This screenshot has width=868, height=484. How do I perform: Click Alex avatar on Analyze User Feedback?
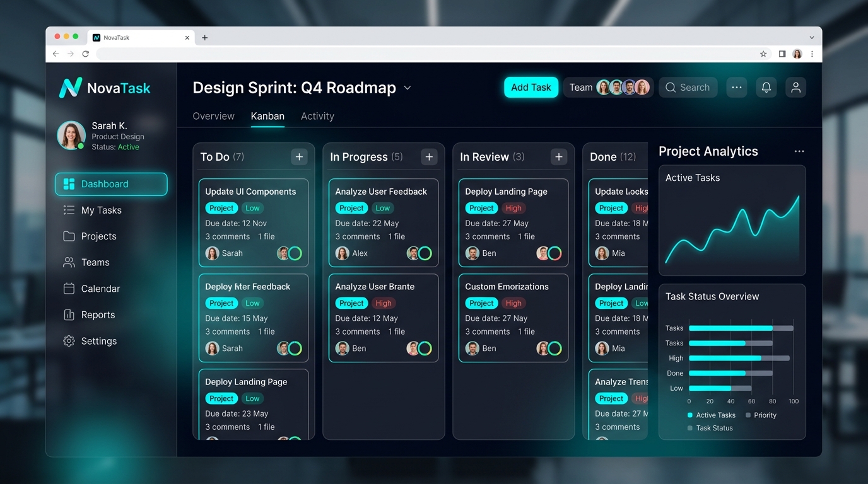pyautogui.click(x=342, y=253)
